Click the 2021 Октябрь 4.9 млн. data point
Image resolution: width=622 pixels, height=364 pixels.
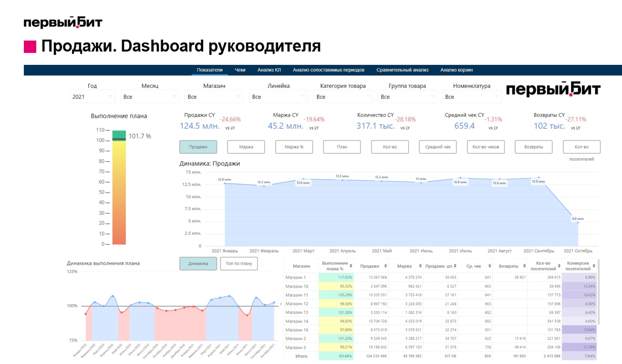(x=578, y=222)
